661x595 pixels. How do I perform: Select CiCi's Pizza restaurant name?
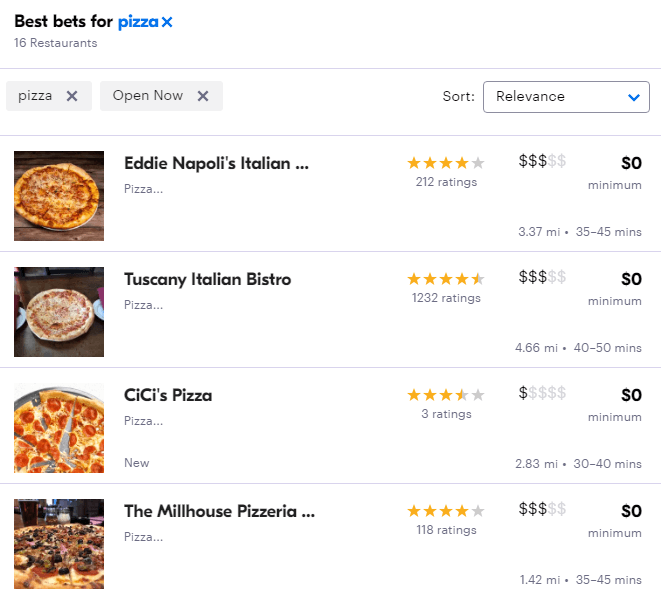(x=168, y=395)
